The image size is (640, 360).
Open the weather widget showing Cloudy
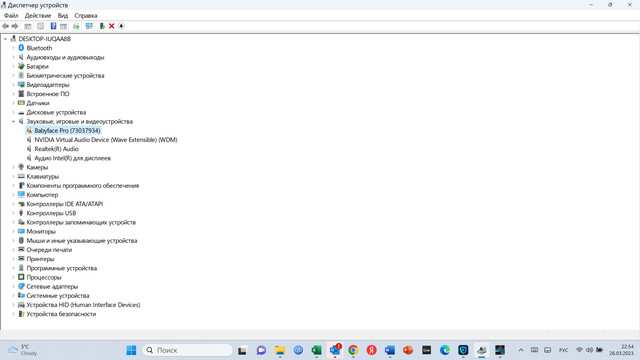point(23,350)
